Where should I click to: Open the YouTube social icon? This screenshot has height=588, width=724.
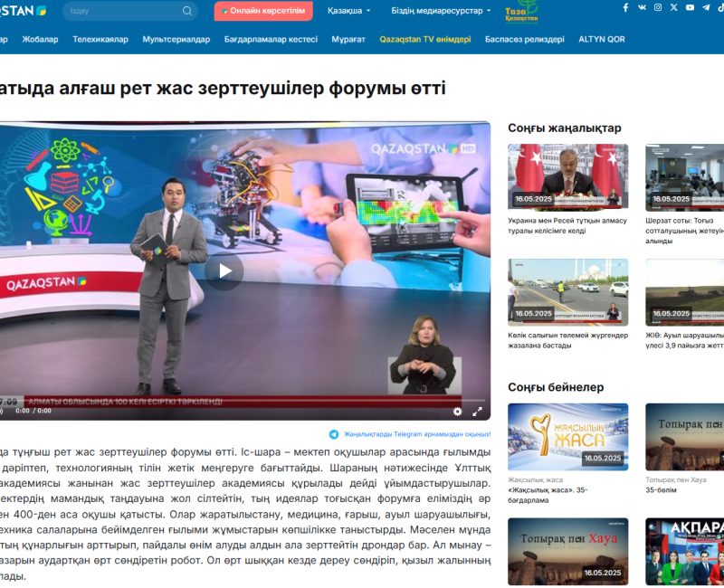[x=690, y=7]
